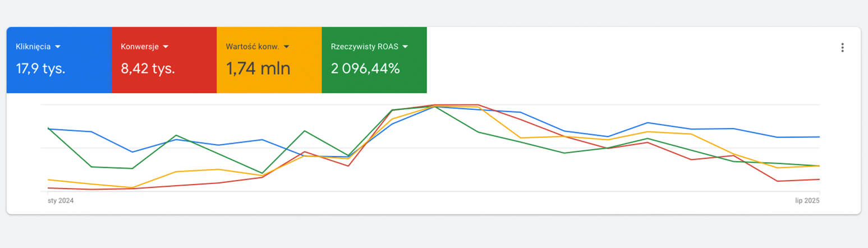Expand the Konwersje metric dropdown arrow
The height and width of the screenshot is (248, 868).
click(x=166, y=47)
